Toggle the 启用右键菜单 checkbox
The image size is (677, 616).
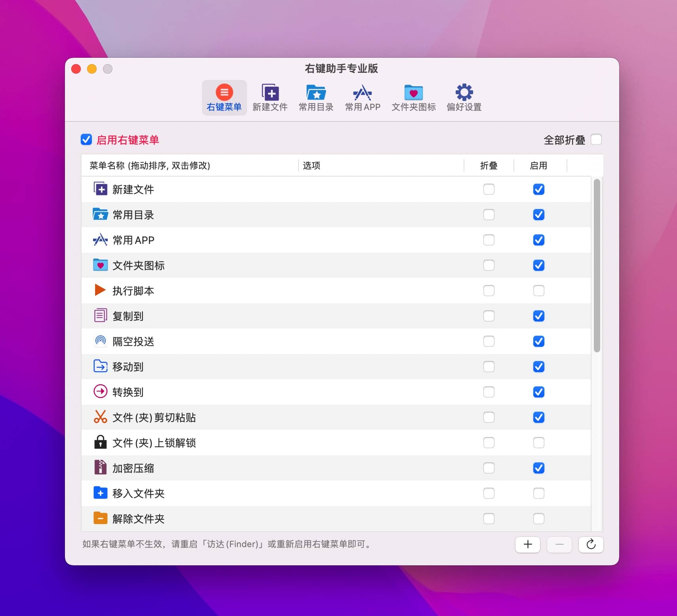86,139
